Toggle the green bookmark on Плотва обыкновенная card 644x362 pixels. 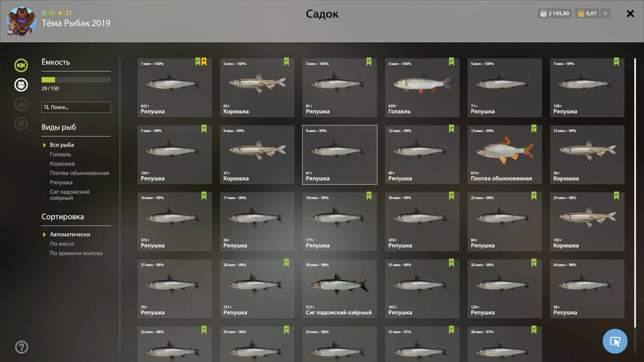point(534,129)
